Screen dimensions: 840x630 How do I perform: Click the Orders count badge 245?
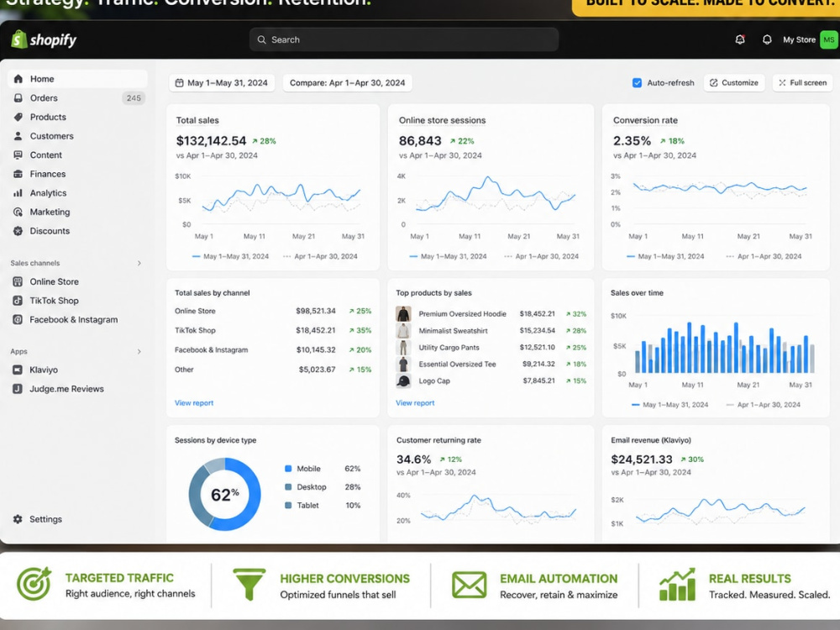click(134, 98)
